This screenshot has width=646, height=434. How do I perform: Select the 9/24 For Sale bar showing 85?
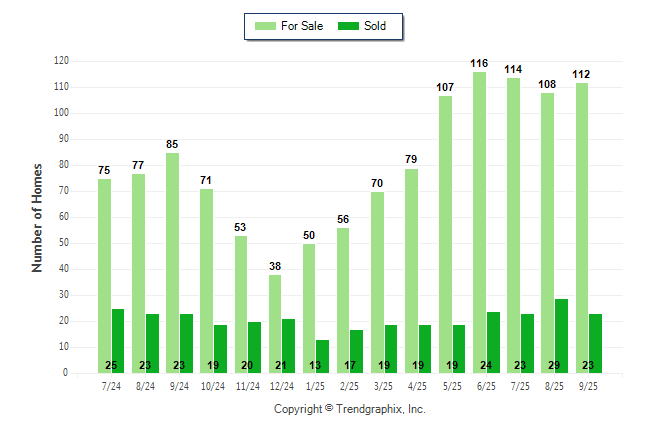click(x=172, y=262)
